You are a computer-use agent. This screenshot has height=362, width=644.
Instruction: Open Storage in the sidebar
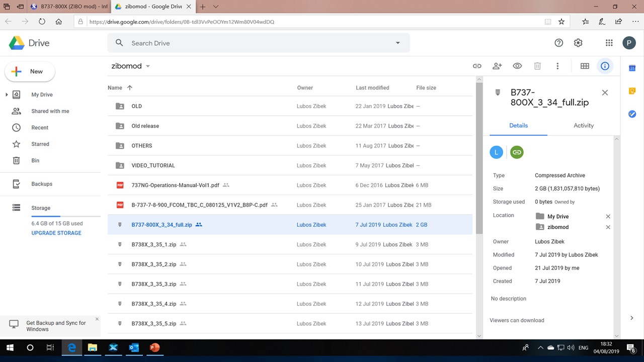click(x=41, y=208)
